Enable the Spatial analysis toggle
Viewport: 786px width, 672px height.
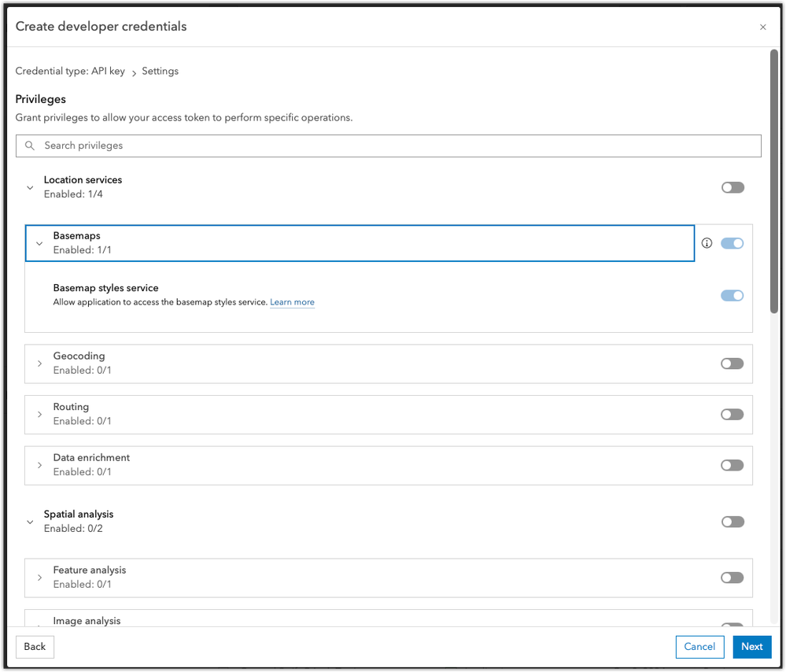[732, 522]
